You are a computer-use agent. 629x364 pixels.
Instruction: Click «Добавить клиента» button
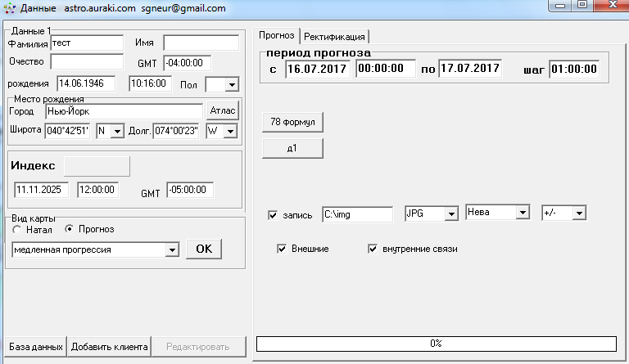pyautogui.click(x=109, y=346)
